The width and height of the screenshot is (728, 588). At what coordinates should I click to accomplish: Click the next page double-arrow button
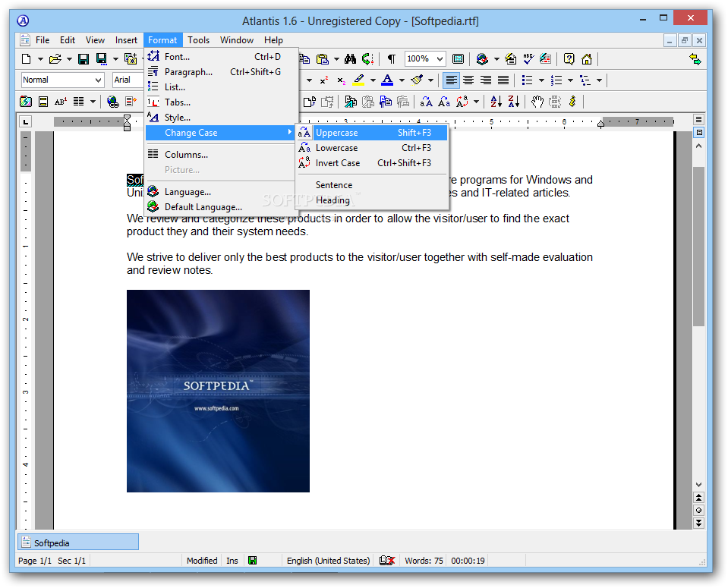[x=698, y=523]
